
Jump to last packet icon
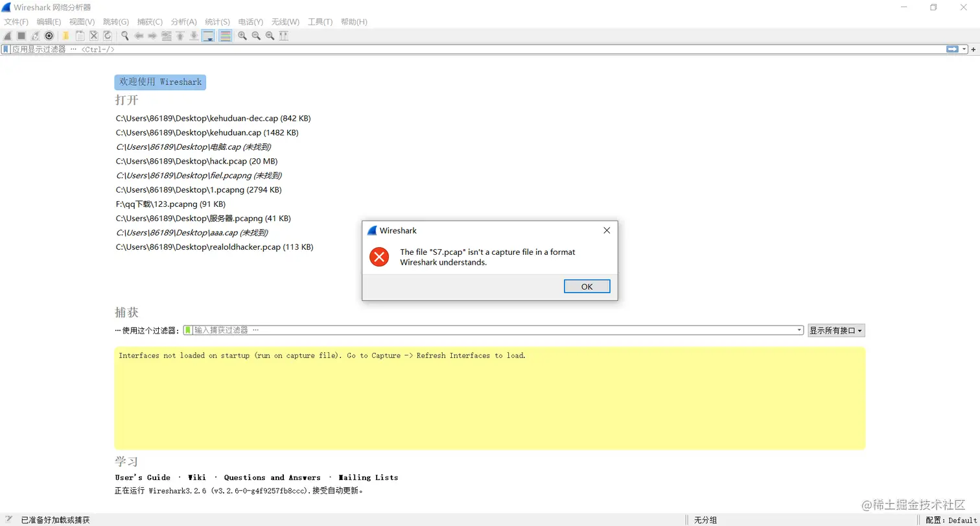point(194,36)
